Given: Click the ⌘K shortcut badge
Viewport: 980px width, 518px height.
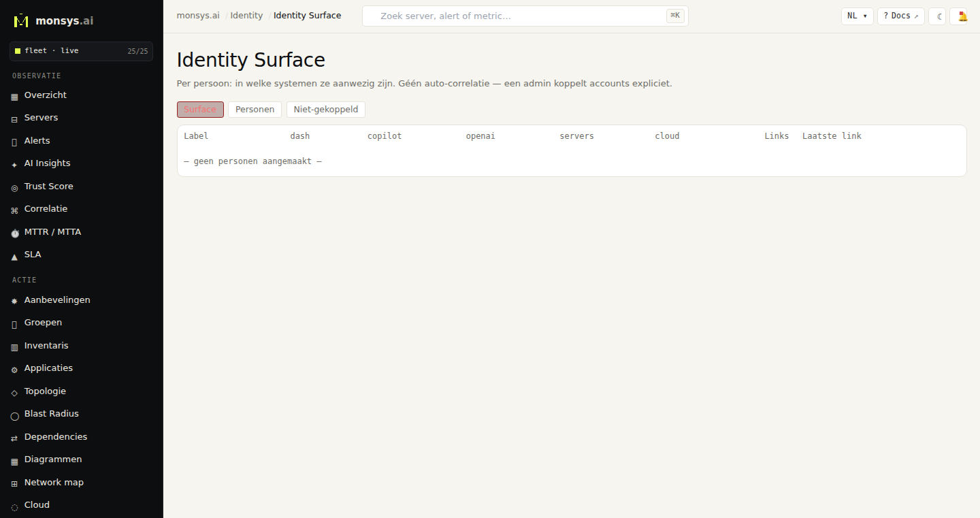Looking at the screenshot, I should click(x=675, y=16).
